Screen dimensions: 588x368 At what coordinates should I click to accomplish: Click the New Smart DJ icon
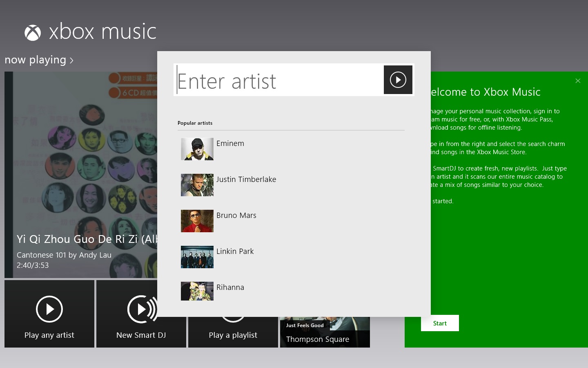(x=141, y=309)
